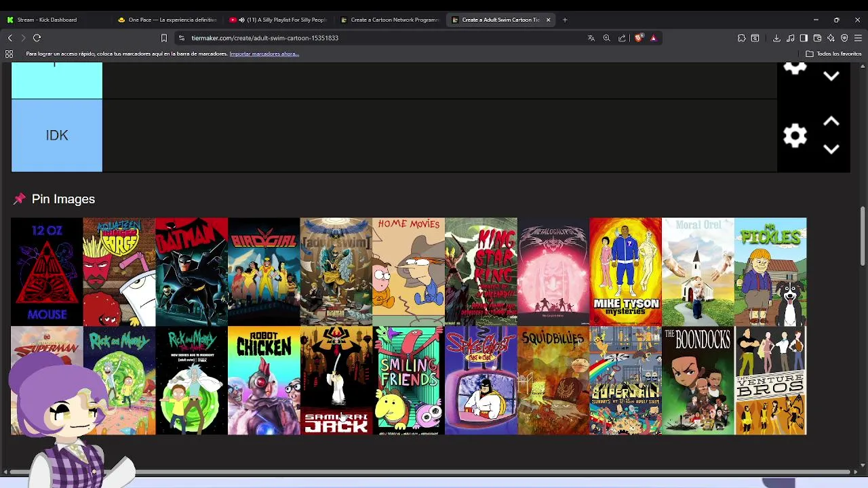Viewport: 868px width, 488px height.
Task: Switch to the One Pace tab
Action: click(x=167, y=20)
